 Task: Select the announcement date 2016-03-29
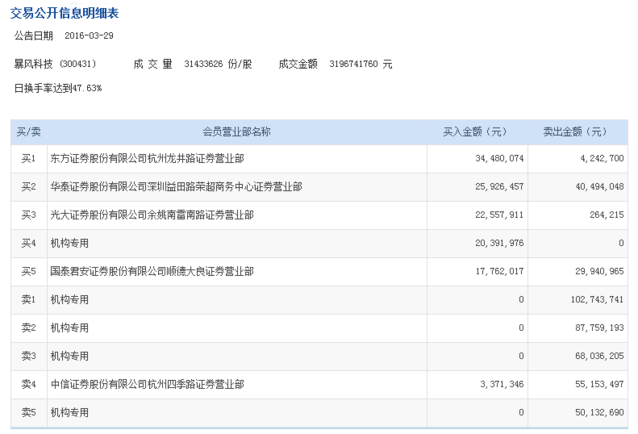[89, 36]
